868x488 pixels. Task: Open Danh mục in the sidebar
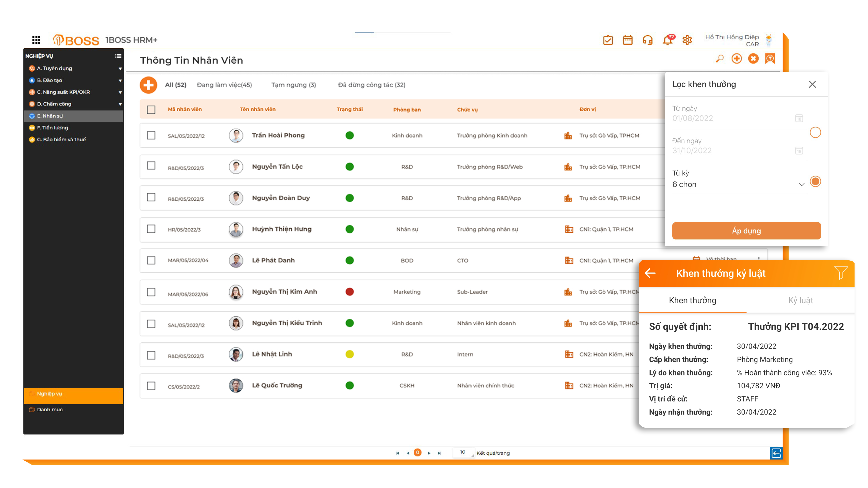pos(49,409)
